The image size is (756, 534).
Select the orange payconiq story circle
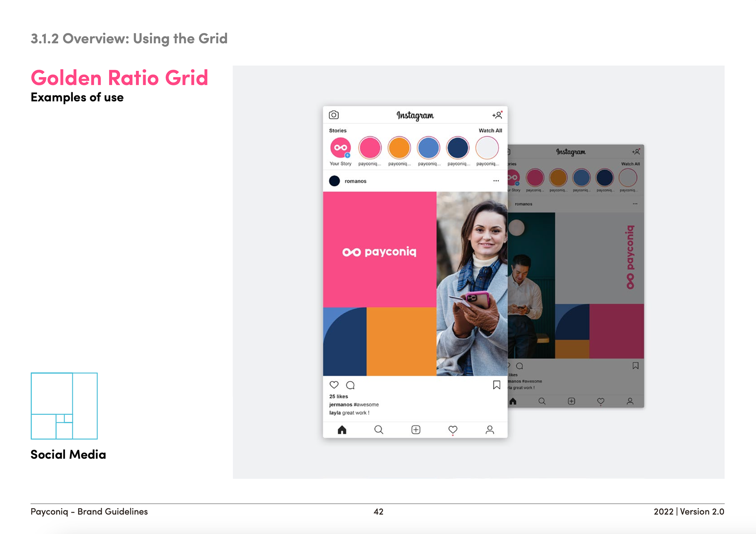tap(399, 148)
